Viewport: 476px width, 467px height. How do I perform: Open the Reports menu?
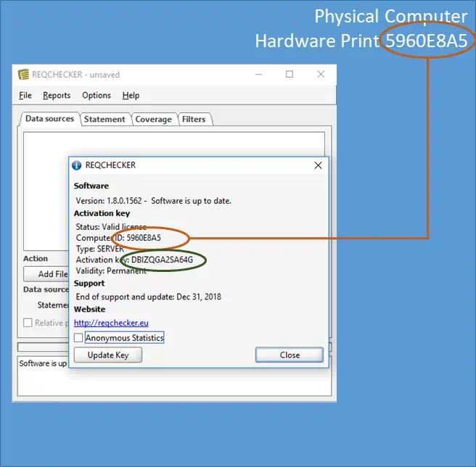[x=57, y=96]
